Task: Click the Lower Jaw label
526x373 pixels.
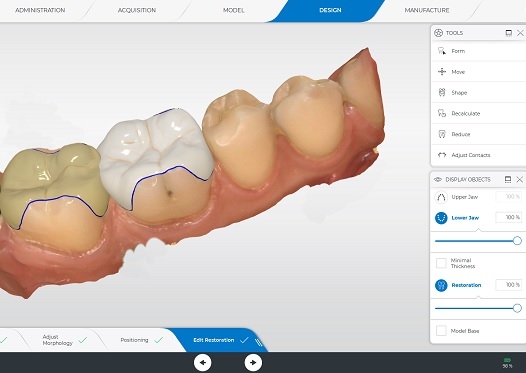Action: coord(465,218)
